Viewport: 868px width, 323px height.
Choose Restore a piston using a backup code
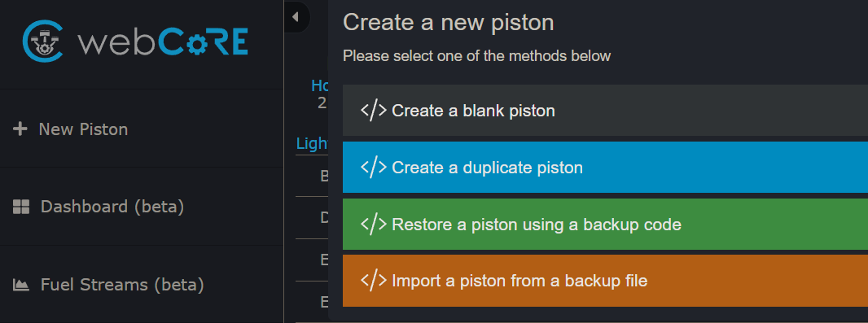click(605, 224)
